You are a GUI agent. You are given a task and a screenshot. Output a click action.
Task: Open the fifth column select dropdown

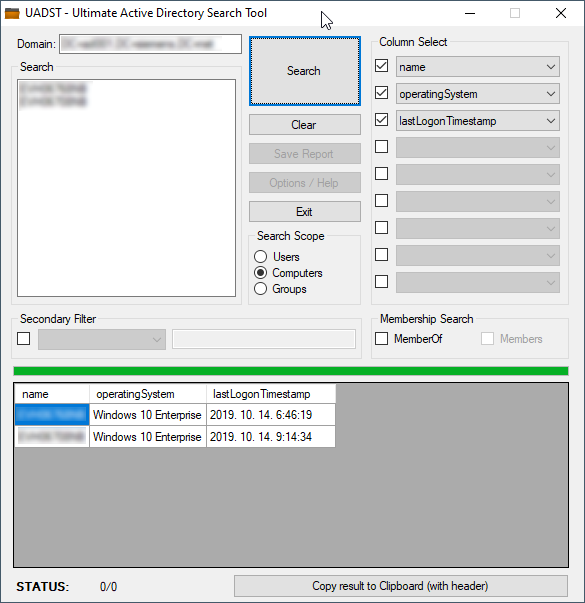478,175
